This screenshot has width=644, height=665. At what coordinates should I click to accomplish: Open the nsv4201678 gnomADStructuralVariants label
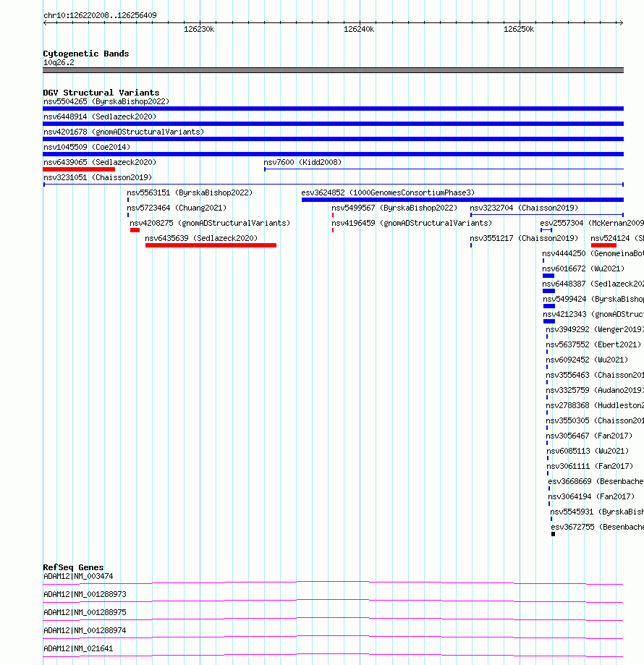pos(124,132)
